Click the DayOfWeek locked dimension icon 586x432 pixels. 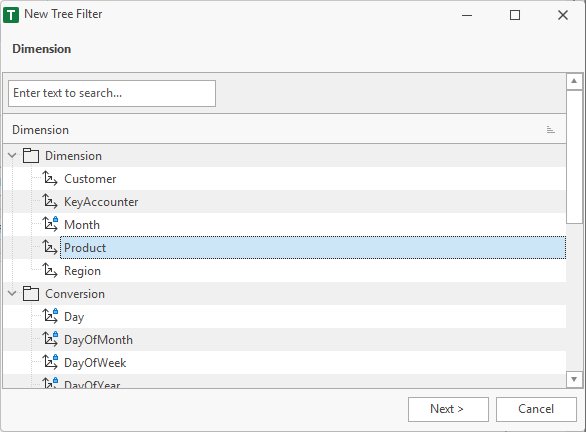pos(50,362)
